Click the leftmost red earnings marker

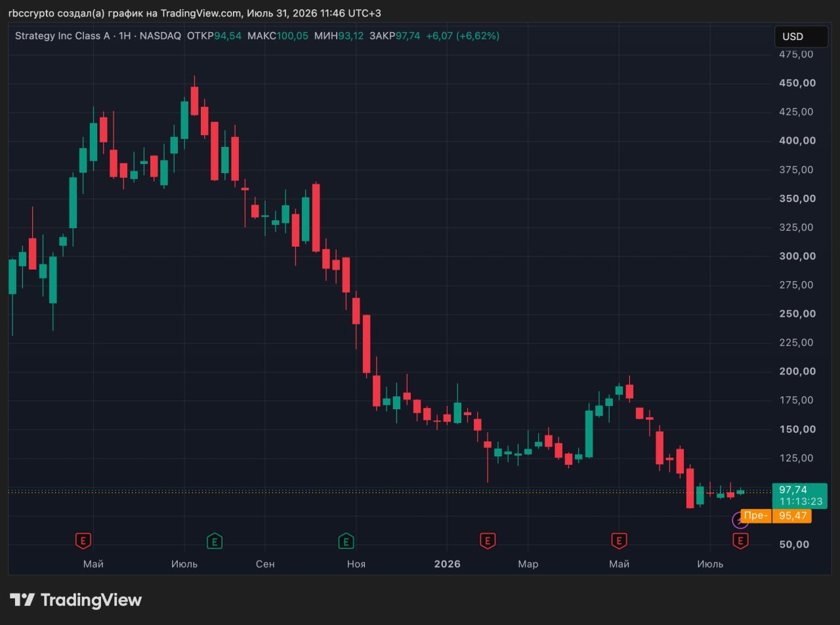tap(83, 541)
